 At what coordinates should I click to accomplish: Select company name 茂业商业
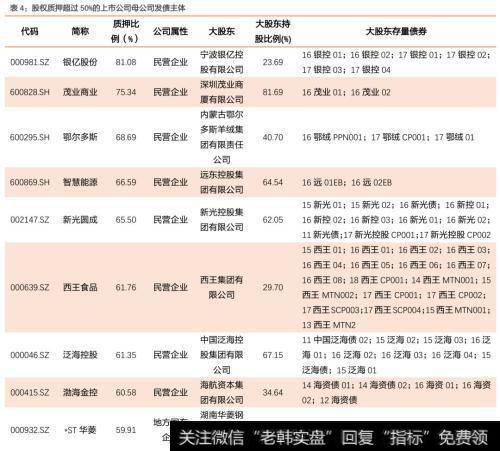(80, 92)
